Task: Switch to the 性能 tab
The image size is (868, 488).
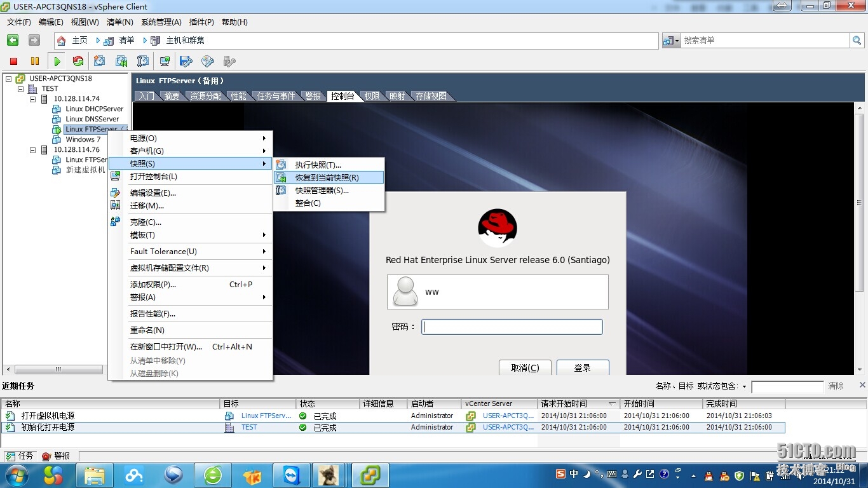Action: 239,96
